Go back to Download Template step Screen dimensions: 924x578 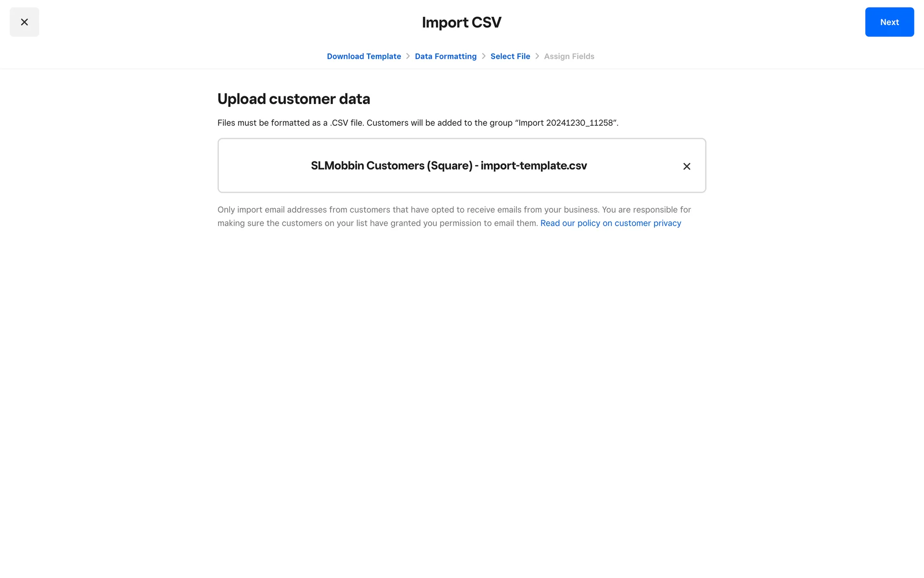(x=364, y=56)
